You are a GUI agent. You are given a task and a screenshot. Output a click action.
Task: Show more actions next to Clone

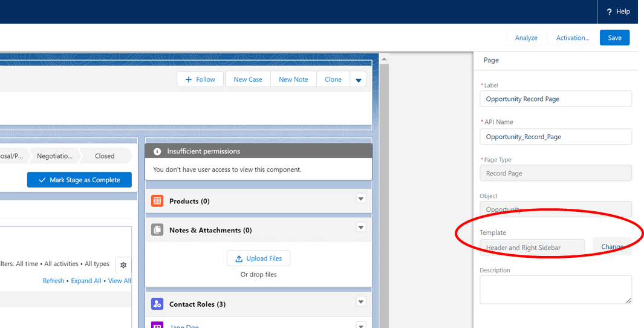pyautogui.click(x=358, y=80)
